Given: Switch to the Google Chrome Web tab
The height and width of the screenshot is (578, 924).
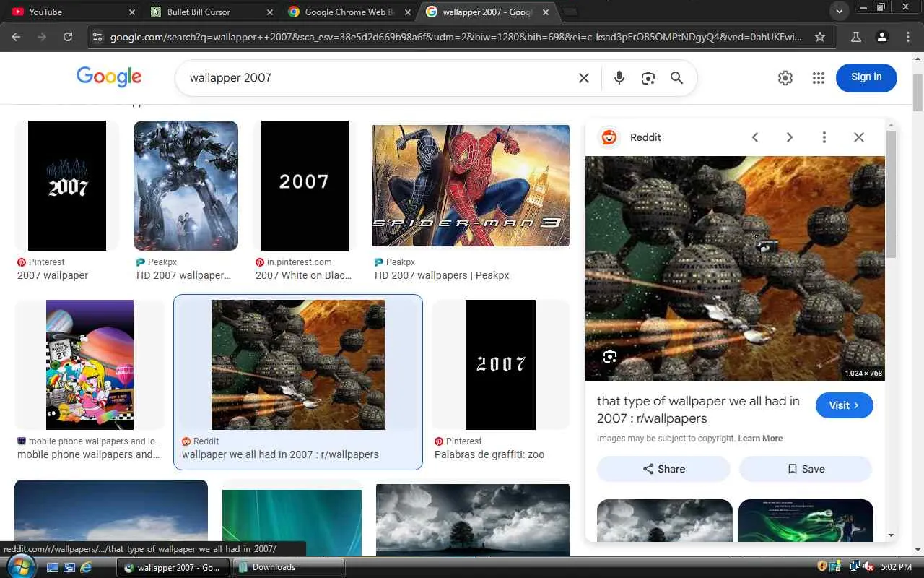Looking at the screenshot, I should coord(349,12).
